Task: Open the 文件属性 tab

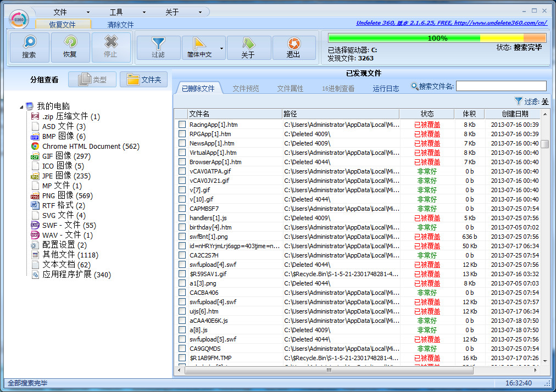Action: click(x=290, y=88)
